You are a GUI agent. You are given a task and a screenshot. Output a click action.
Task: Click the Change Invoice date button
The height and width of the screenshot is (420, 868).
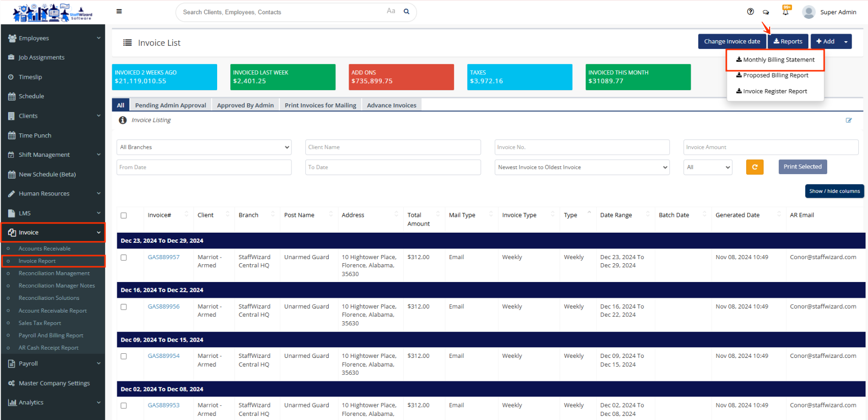pyautogui.click(x=731, y=42)
